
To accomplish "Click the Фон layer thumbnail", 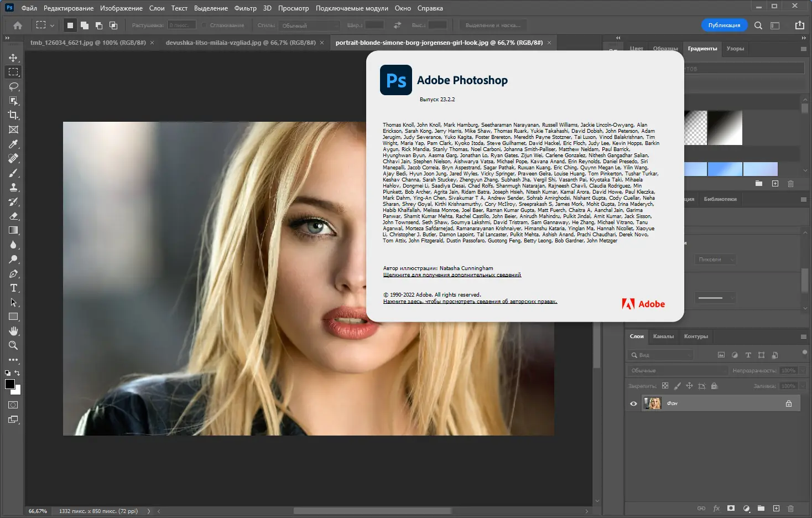I will (x=652, y=403).
